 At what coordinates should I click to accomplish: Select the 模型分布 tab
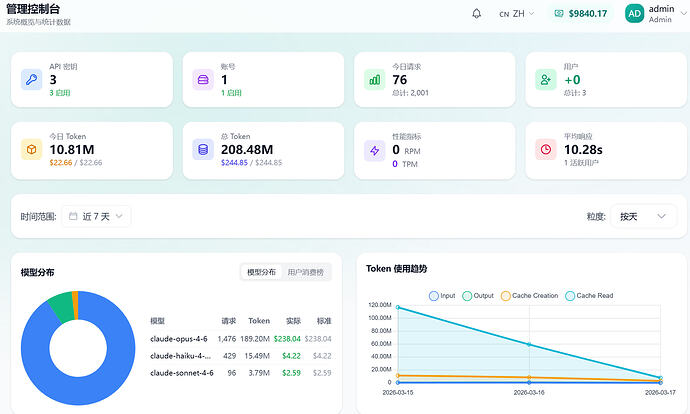pyautogui.click(x=261, y=272)
